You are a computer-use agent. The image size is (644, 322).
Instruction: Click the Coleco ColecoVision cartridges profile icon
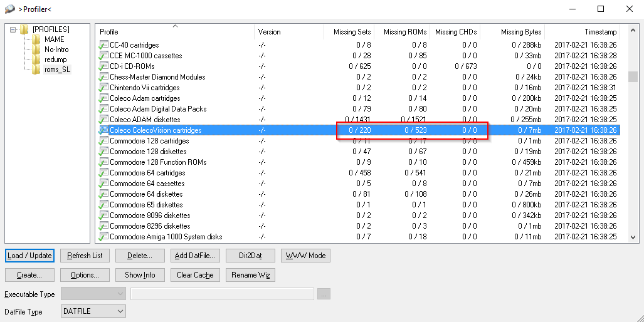[x=103, y=130]
